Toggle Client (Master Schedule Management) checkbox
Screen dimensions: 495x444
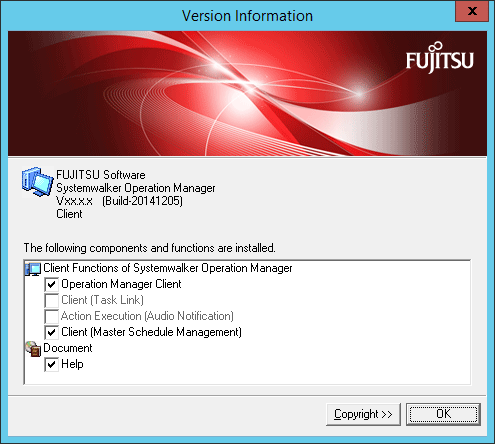point(51,332)
